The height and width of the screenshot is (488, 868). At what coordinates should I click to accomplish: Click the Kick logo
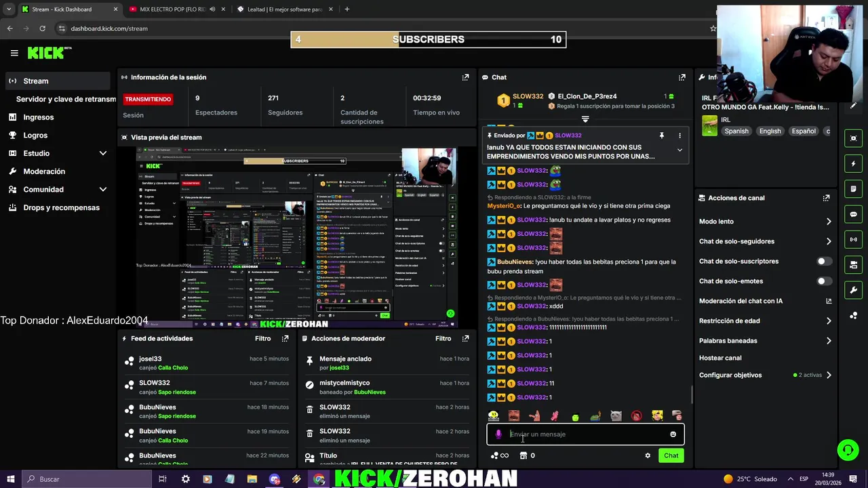[x=49, y=53]
